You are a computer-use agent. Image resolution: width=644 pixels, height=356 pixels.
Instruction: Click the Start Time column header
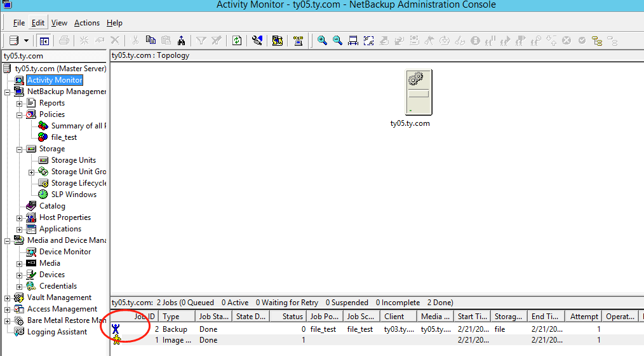click(x=473, y=317)
